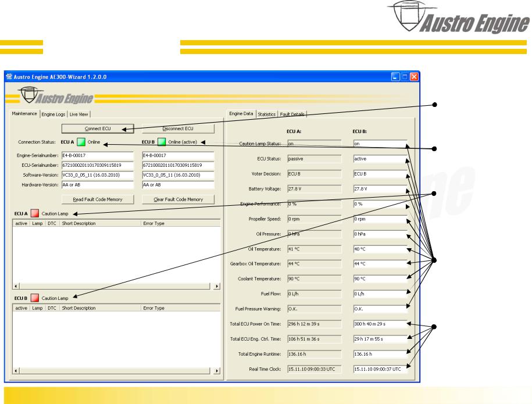532x404 pixels.
Task: Click ECU B Oil Temperature '40 °C' field
Action: click(380, 249)
